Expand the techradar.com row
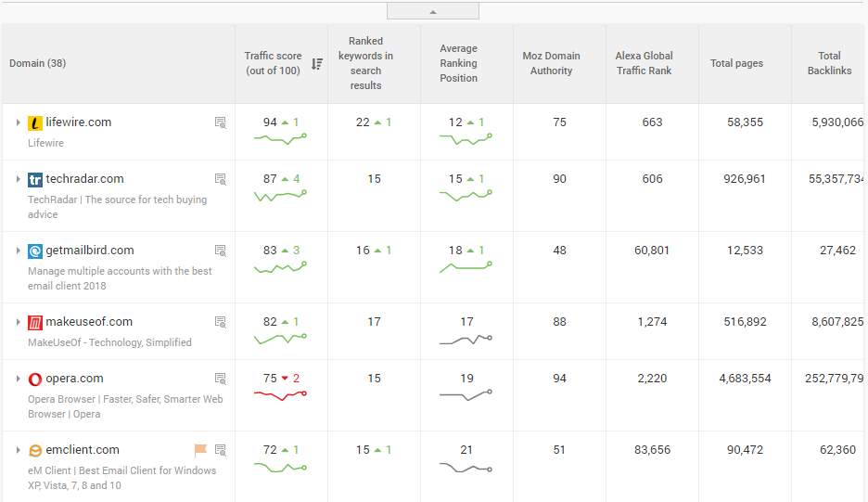 (x=18, y=179)
